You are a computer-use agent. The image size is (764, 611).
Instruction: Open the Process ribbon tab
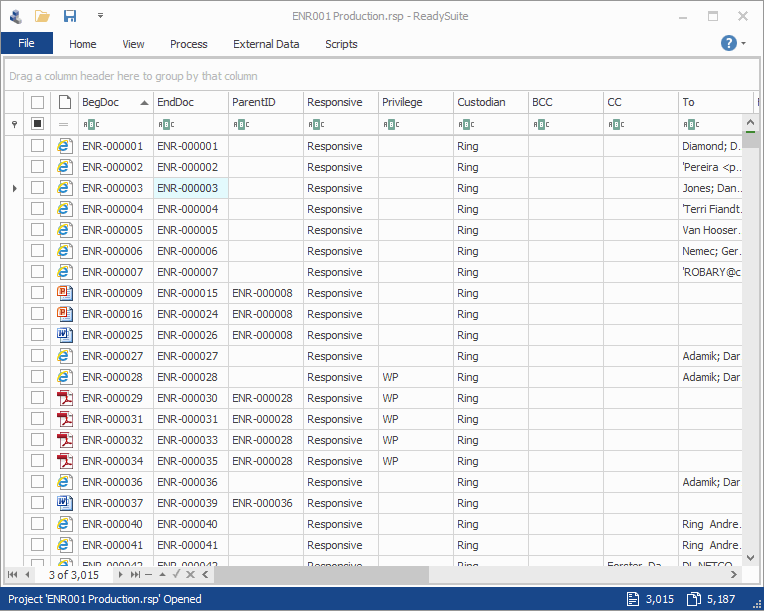coord(188,44)
